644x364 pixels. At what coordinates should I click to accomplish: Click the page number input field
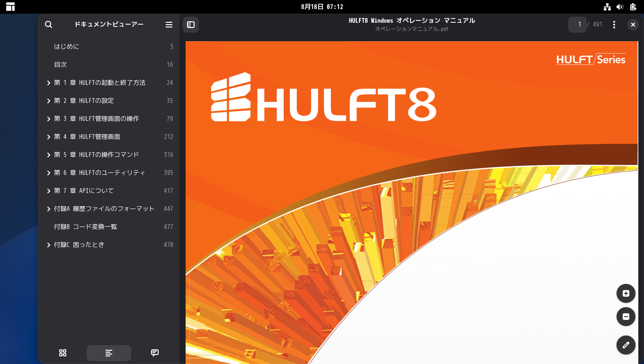577,25
